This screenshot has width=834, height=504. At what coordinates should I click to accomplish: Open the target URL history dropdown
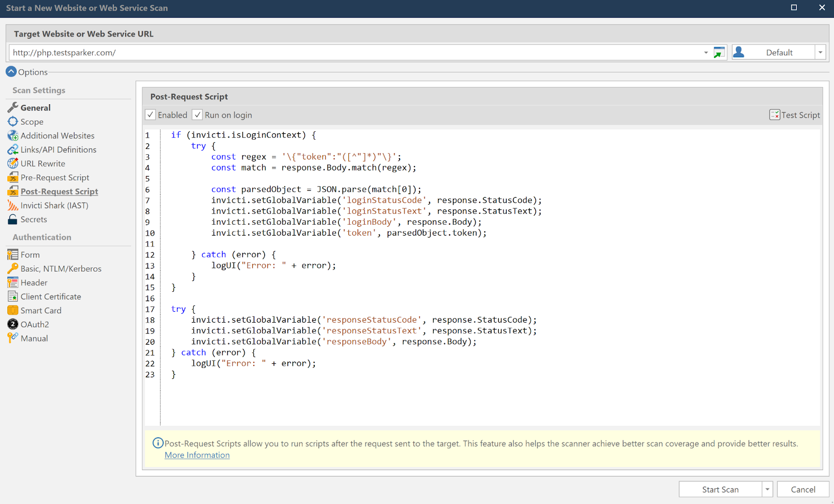706,52
